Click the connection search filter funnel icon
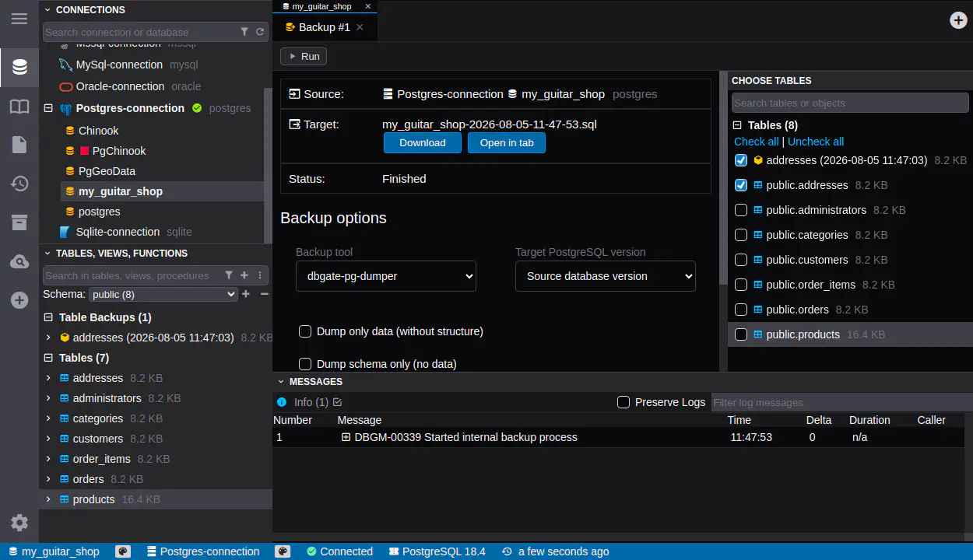The width and height of the screenshot is (973, 560). click(244, 32)
